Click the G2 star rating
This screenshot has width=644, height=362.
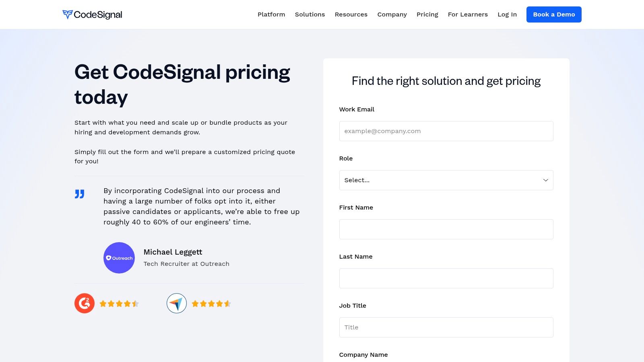pyautogui.click(x=119, y=304)
